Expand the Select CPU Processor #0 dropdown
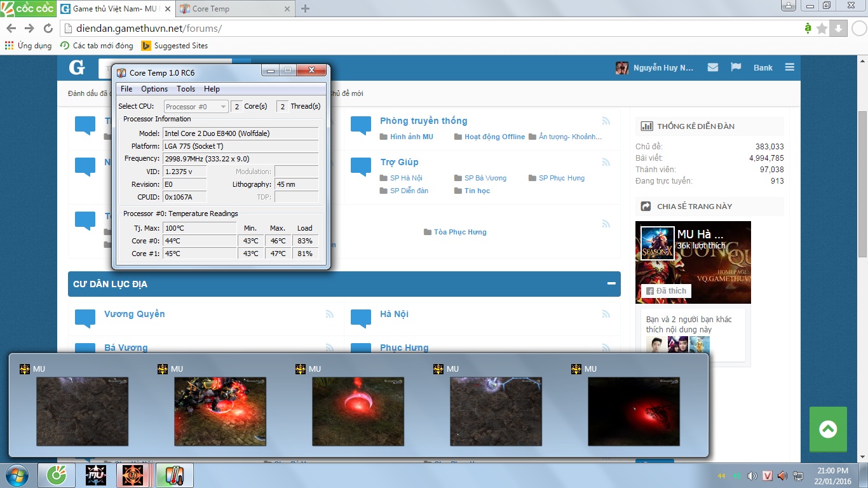868x488 pixels. (196, 107)
